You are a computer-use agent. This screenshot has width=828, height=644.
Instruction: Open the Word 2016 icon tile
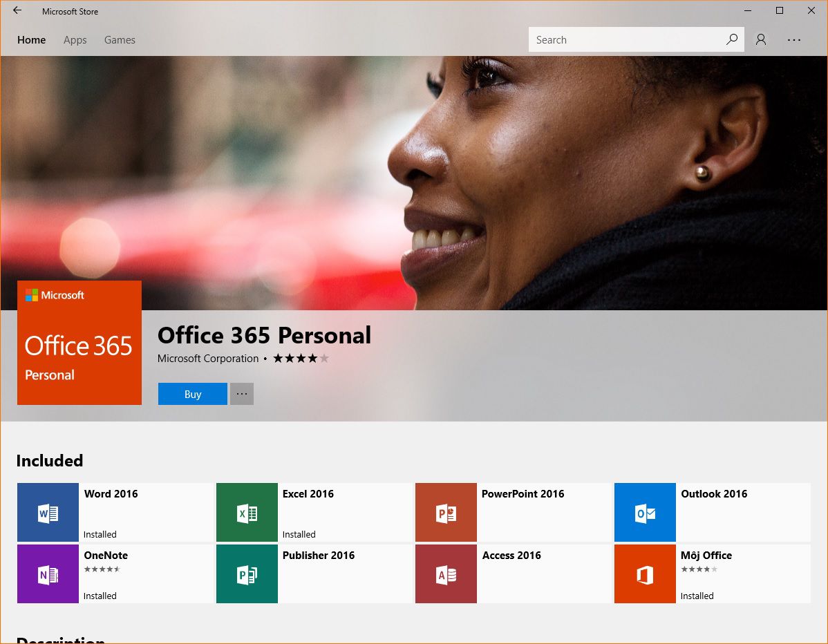(48, 513)
